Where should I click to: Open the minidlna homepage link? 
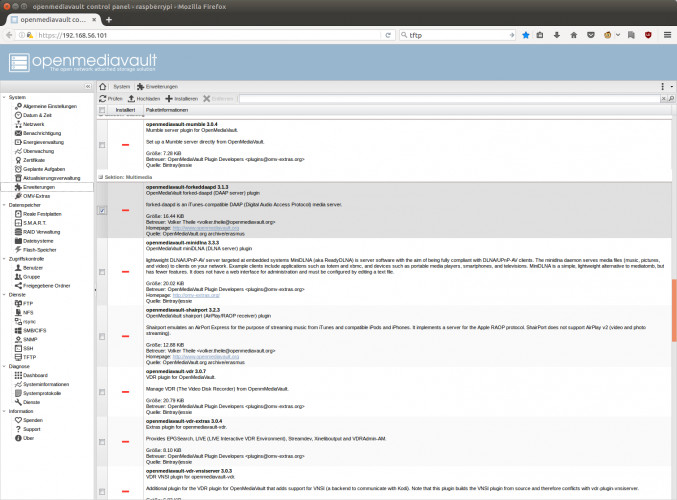point(196,295)
